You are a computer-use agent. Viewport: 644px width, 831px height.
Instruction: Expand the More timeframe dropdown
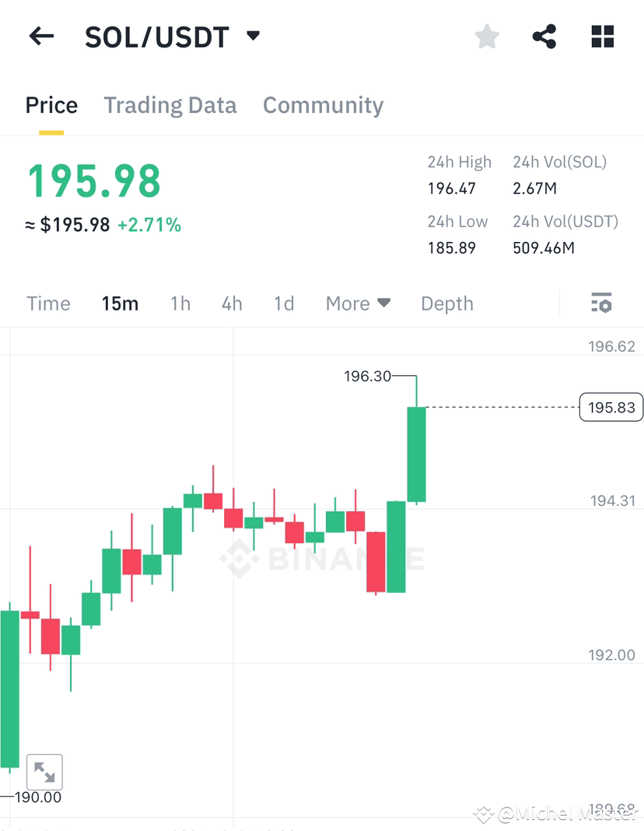coord(358,303)
